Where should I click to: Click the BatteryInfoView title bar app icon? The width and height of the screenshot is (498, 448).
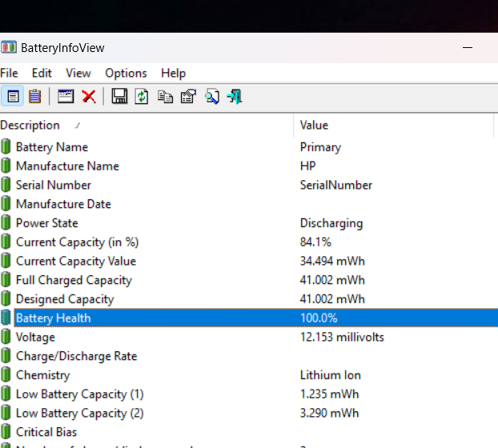click(x=9, y=47)
